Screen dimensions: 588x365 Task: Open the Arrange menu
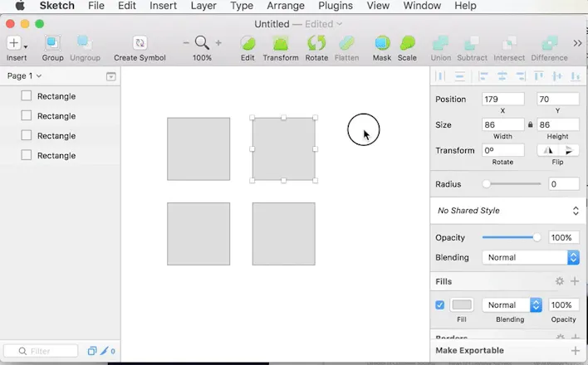click(x=286, y=6)
